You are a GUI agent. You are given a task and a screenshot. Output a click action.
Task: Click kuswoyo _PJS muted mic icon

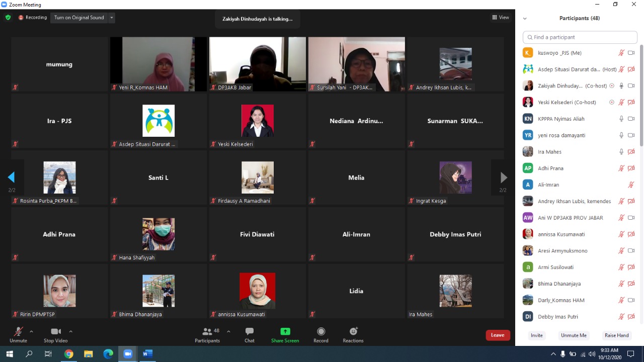[x=621, y=53]
